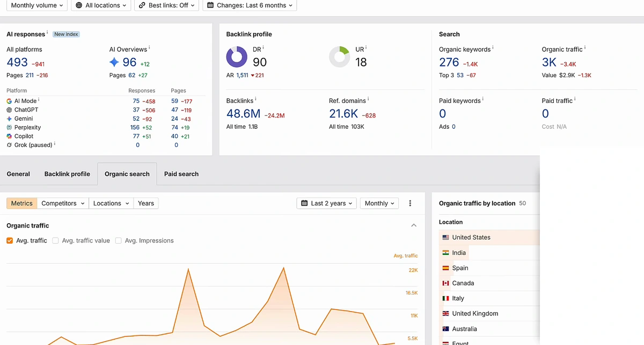
Task: Uncheck the Avg. traffic checkbox
Action: 10,240
